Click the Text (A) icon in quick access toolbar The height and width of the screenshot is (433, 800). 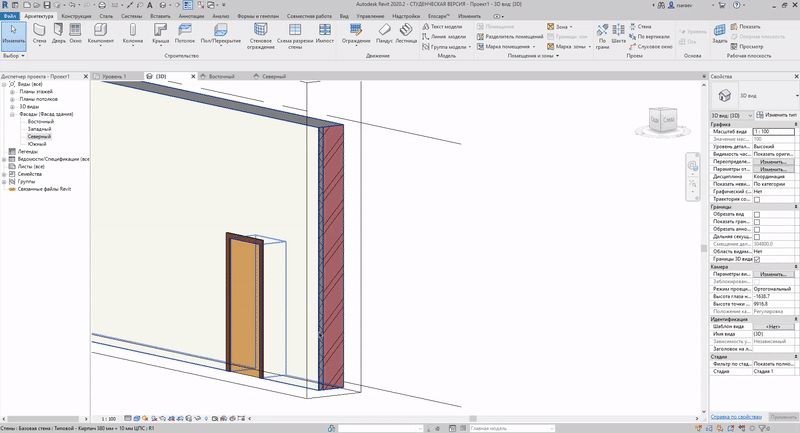(x=150, y=5)
